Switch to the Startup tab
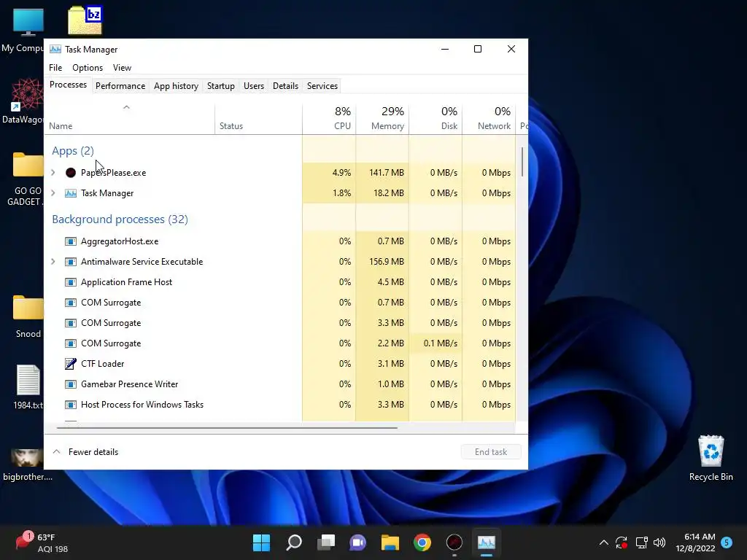 tap(220, 86)
